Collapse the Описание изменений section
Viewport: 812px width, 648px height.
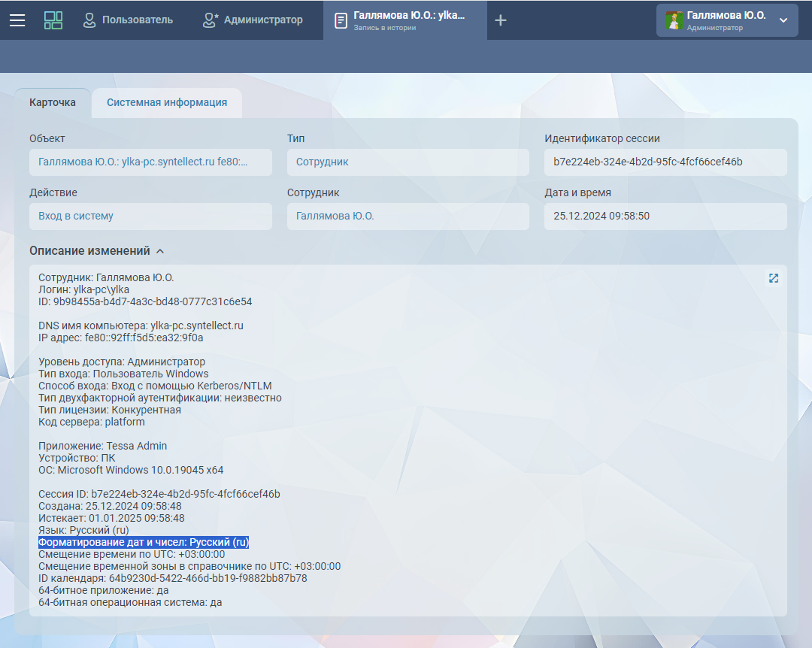point(159,251)
